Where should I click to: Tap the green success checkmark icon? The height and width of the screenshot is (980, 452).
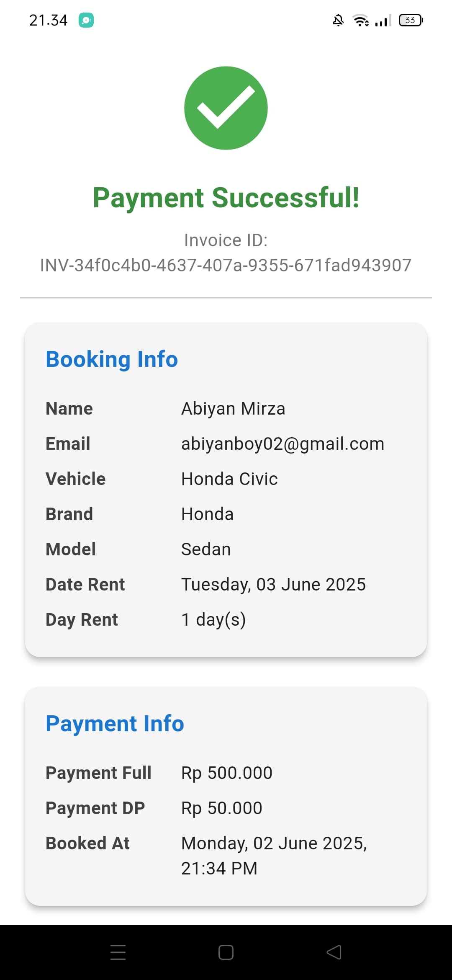point(226,108)
